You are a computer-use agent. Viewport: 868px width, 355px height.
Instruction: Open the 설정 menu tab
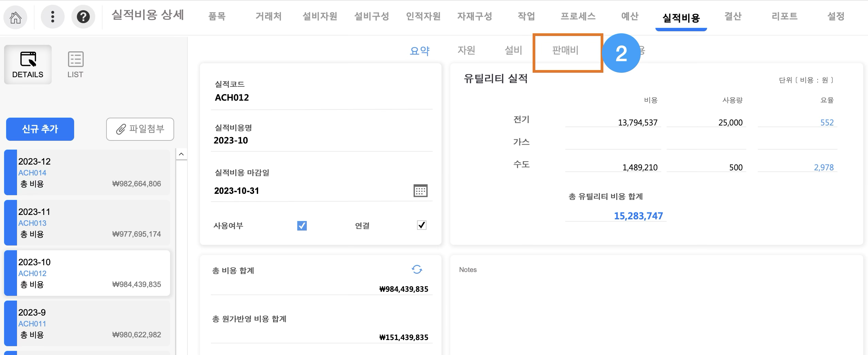(836, 16)
